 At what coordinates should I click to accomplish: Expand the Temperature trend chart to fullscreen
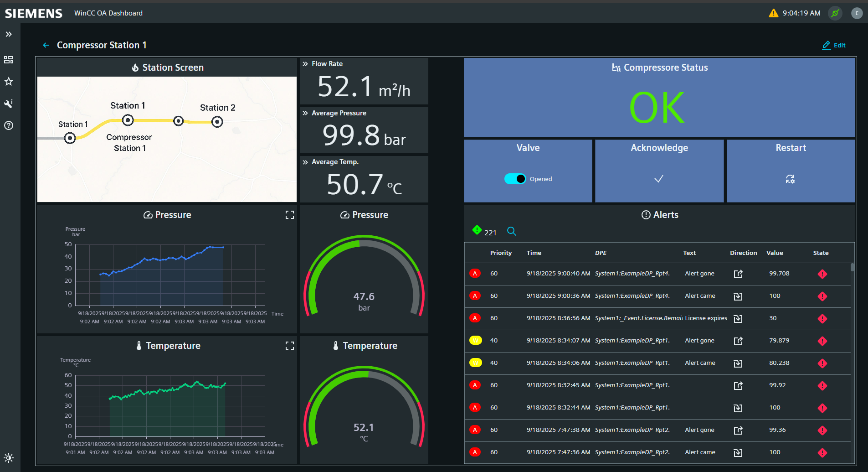(289, 346)
